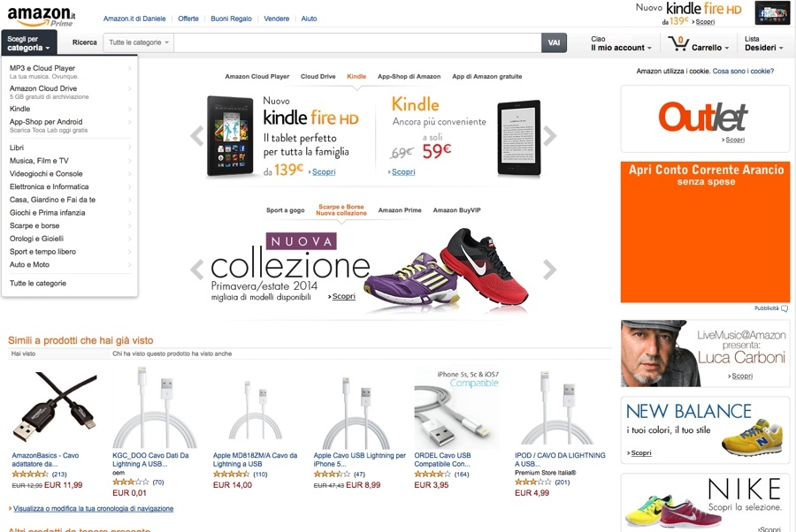
Task: Open the 'Tutte le categorie' search dropdown
Action: coord(139,42)
